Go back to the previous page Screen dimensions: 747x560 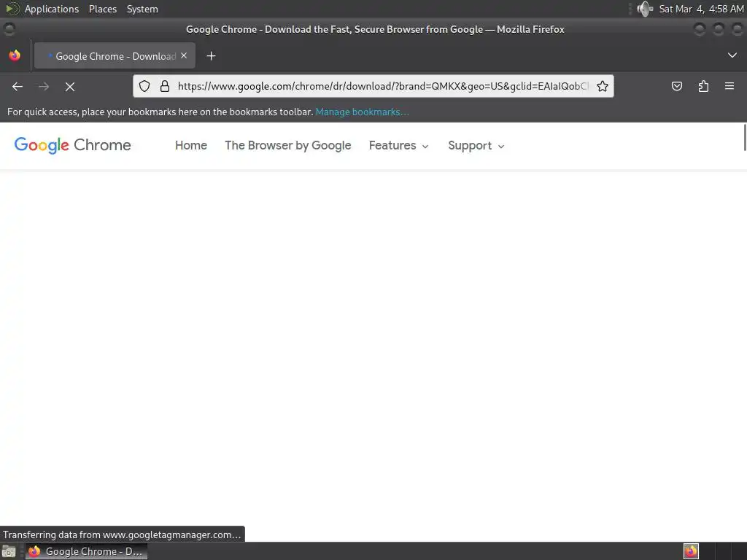coord(18,86)
